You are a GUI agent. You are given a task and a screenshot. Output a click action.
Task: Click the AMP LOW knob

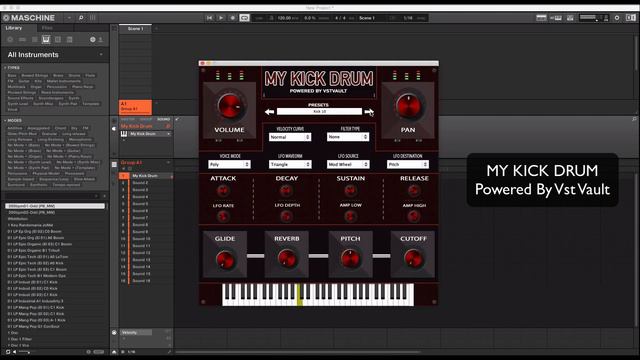click(x=350, y=217)
